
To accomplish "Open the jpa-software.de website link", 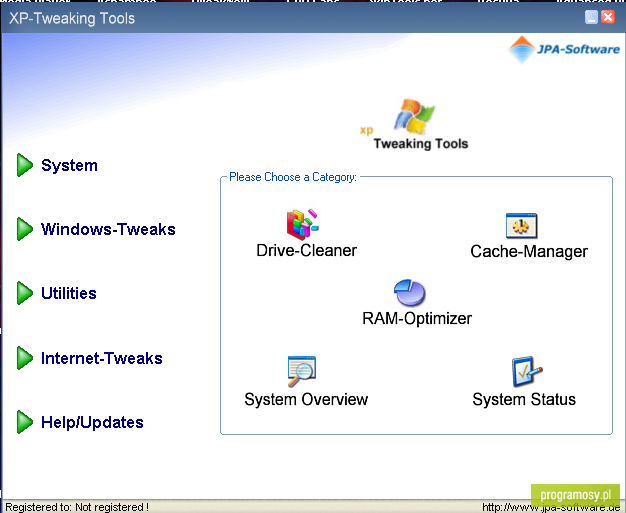I will (x=551, y=507).
